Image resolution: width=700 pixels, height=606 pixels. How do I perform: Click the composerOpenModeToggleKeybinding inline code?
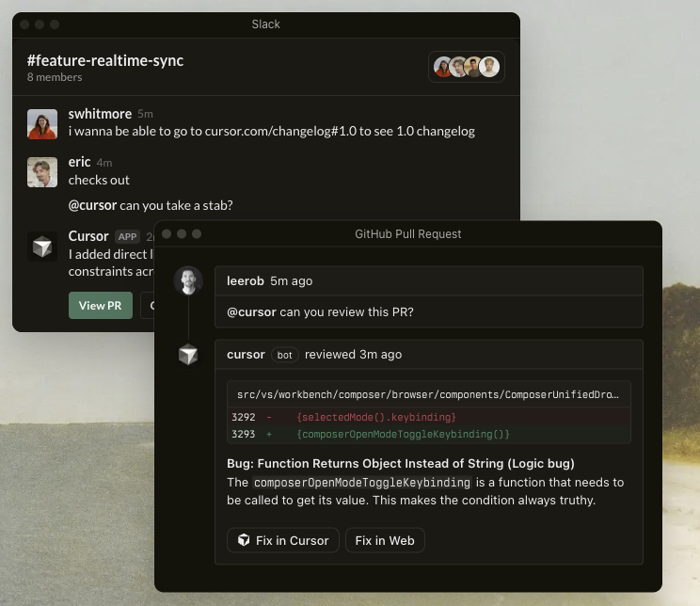point(362,483)
